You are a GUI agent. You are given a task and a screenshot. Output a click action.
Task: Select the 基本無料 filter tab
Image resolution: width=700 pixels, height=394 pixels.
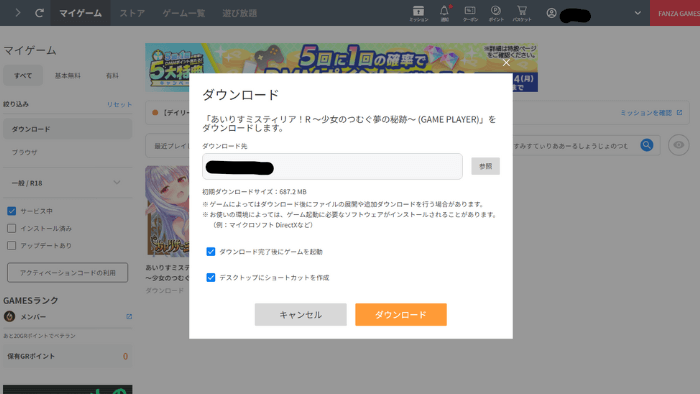[x=67, y=75]
